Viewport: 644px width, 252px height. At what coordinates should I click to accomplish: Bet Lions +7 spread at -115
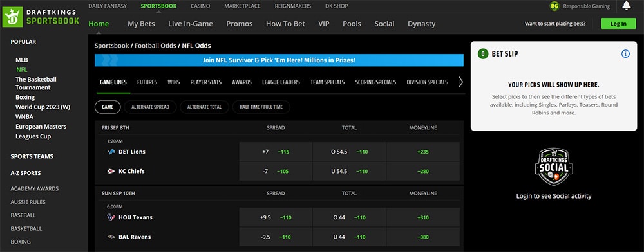276,152
